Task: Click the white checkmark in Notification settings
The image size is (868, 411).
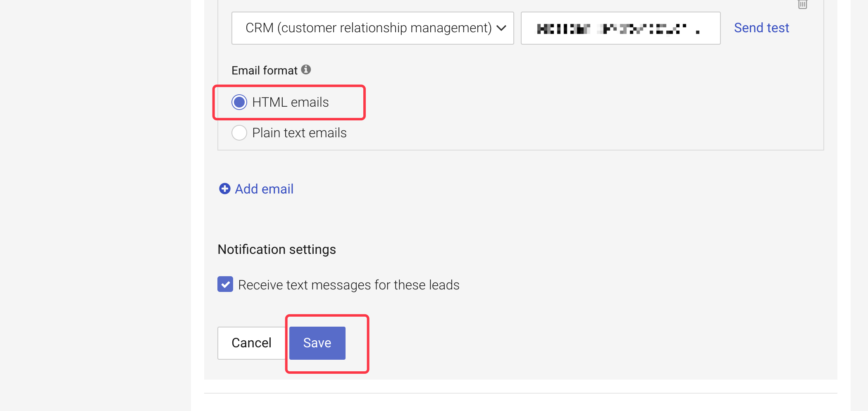Action: 225,284
